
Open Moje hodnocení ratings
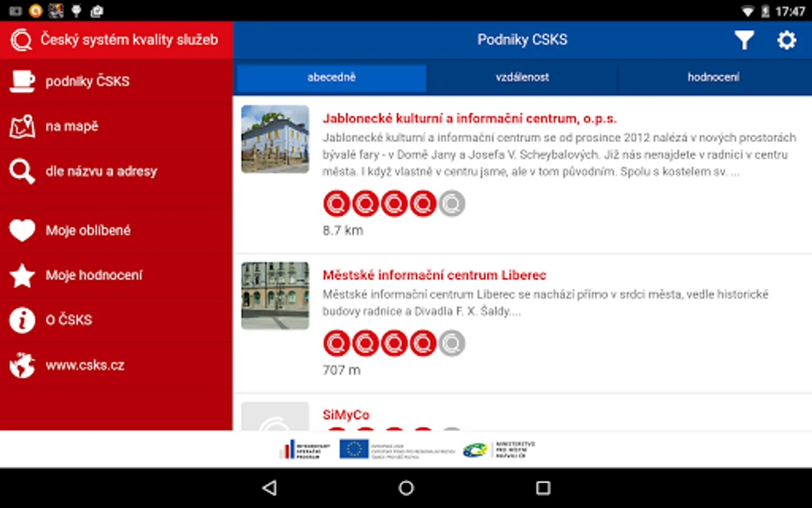[x=116, y=275]
